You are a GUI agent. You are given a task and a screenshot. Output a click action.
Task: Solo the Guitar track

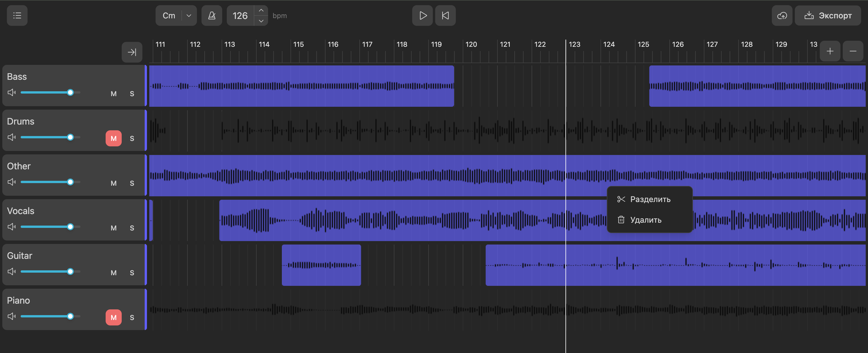click(x=132, y=272)
